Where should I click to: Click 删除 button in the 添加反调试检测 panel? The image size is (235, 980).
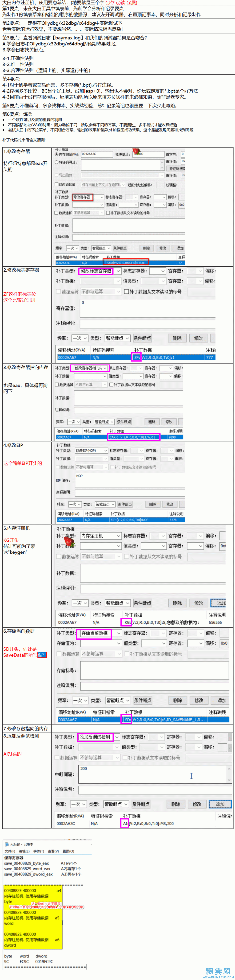point(176,804)
